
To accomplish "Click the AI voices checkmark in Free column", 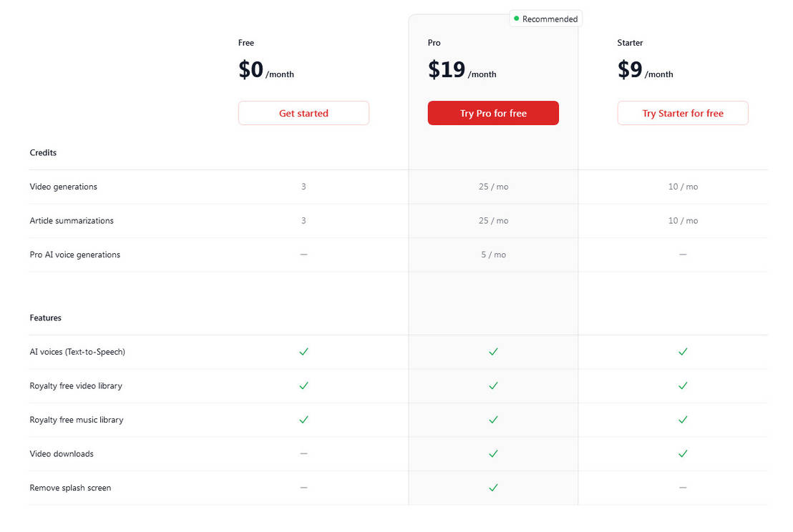I will pos(303,352).
